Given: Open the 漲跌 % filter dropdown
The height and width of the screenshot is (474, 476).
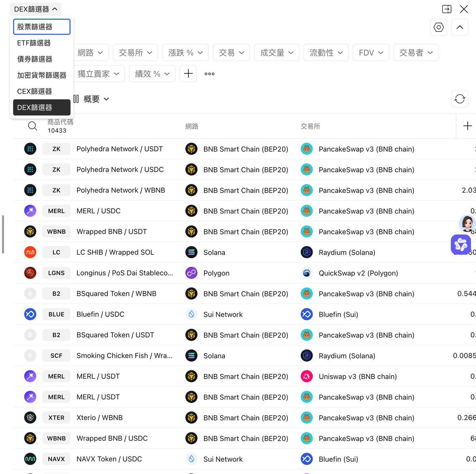Looking at the screenshot, I should pos(186,52).
